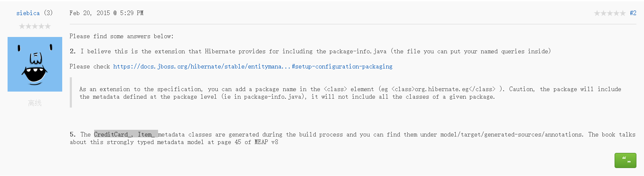Open the docs.jboss.org Hibernate documentation link
This screenshot has height=176, width=644.
click(253, 66)
